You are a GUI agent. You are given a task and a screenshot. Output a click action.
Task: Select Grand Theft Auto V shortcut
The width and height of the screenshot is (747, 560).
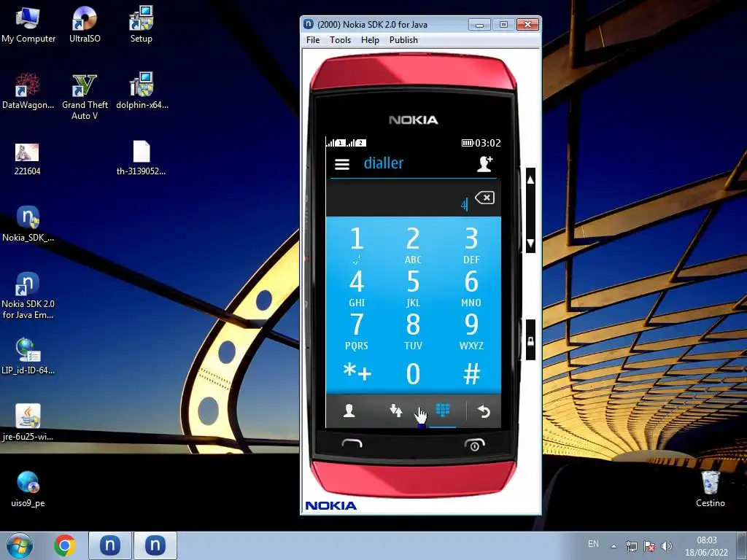coord(85,97)
